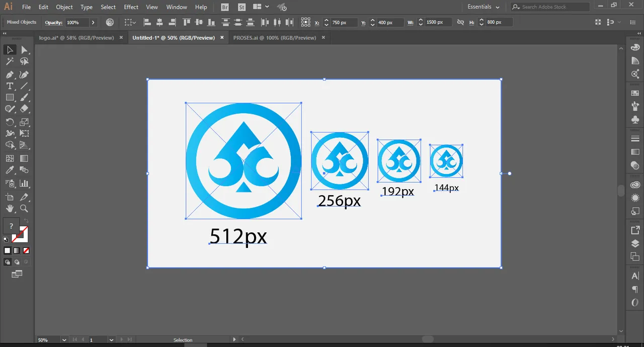This screenshot has width=644, height=347.
Task: Select the Direct Selection tool
Action: click(24, 50)
